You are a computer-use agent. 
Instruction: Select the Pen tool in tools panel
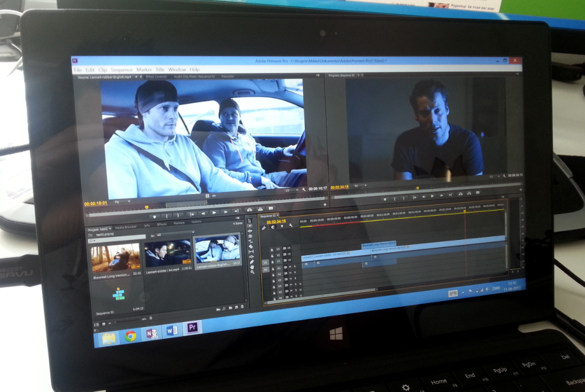252,262
